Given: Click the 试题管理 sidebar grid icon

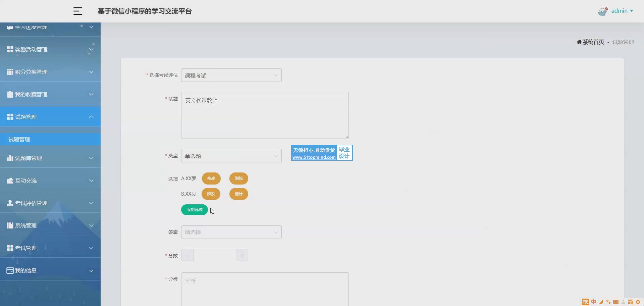Looking at the screenshot, I should 10,117.
